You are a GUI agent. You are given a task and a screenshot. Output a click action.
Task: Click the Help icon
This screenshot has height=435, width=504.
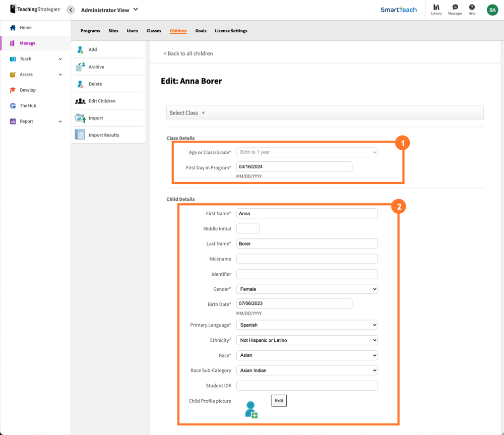[x=472, y=9]
